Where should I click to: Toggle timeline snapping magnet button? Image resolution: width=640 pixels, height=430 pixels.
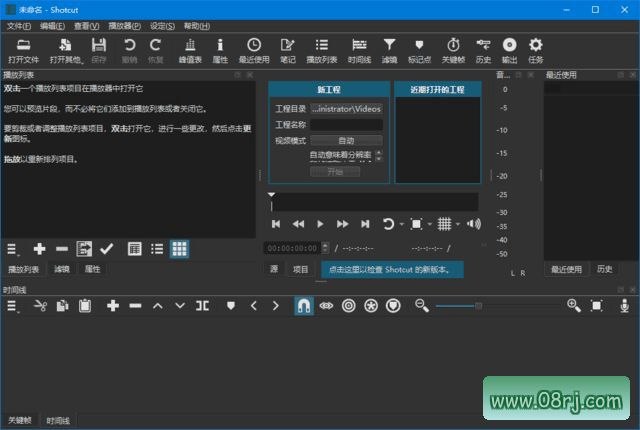(304, 306)
